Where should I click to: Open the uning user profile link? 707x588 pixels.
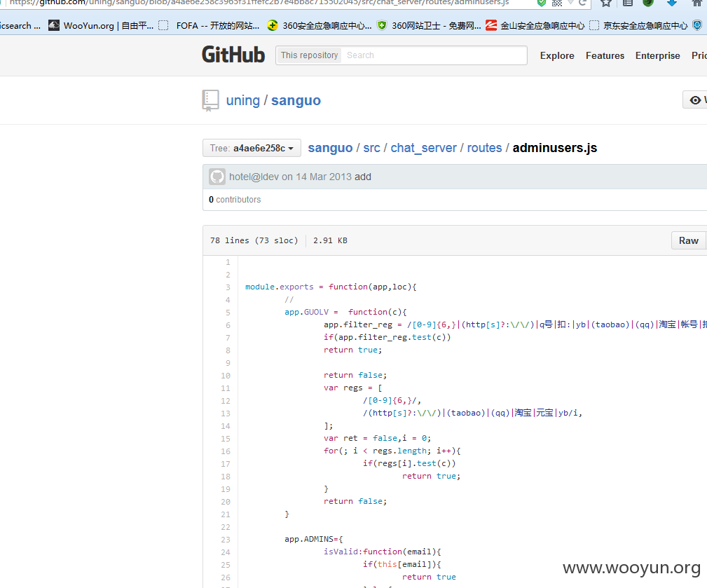tap(242, 100)
